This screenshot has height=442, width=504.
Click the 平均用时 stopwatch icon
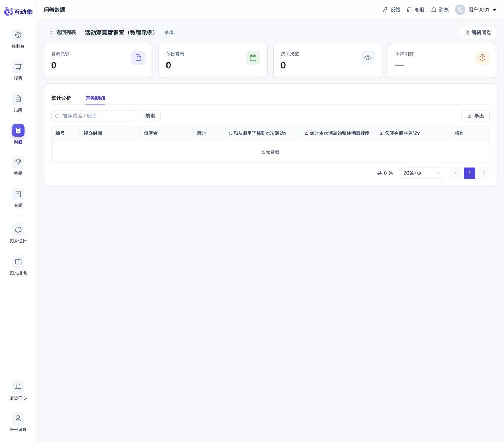[x=482, y=58]
